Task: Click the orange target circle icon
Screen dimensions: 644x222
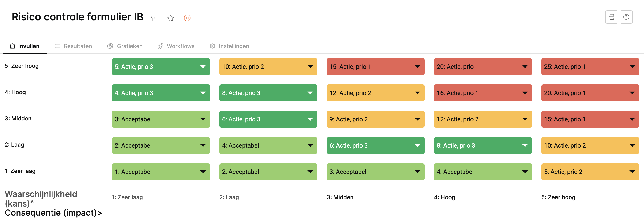Action: [x=187, y=18]
